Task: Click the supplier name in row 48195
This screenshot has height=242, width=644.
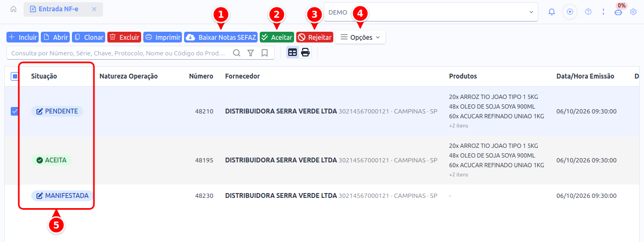Action: point(281,160)
